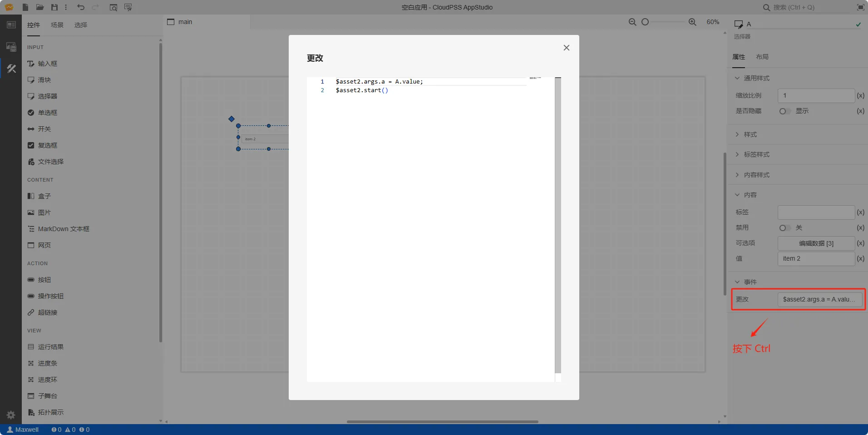Click the zoom out magnifier icon
Image resolution: width=868 pixels, height=435 pixels.
tap(632, 22)
